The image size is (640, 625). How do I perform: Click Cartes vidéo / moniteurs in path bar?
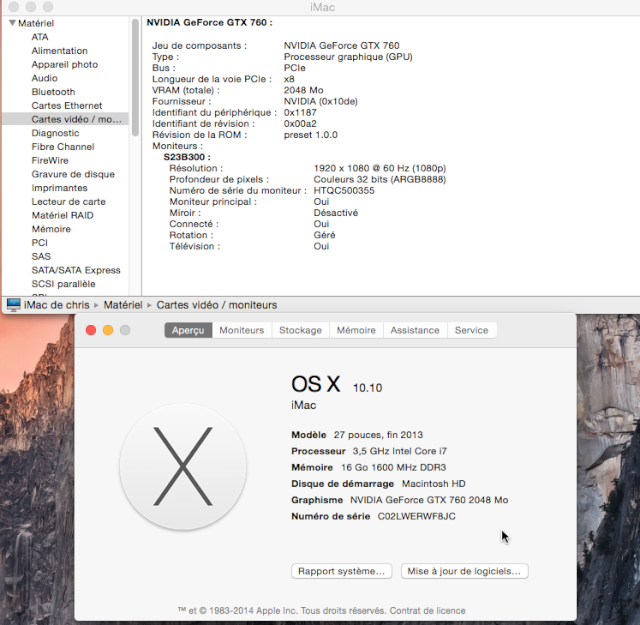click(x=217, y=305)
